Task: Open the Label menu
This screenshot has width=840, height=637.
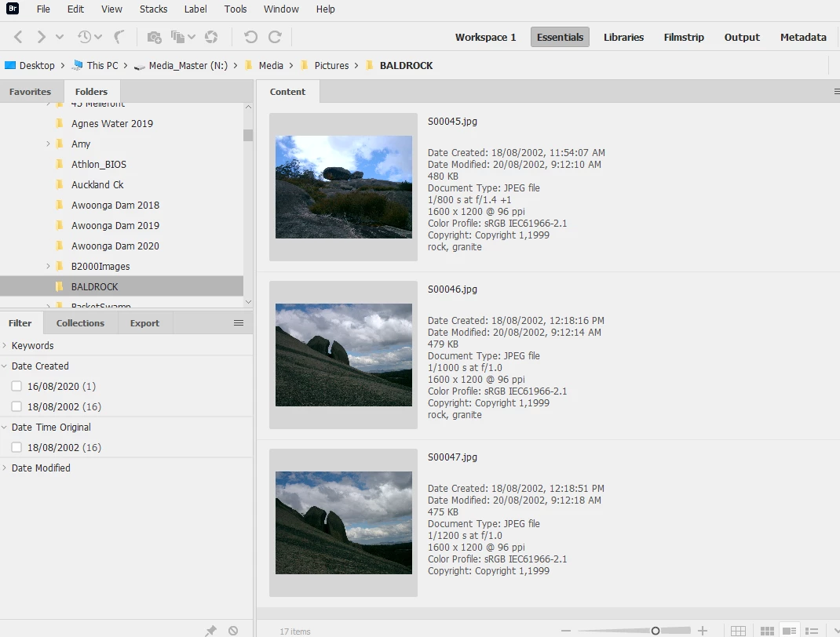Action: tap(195, 9)
